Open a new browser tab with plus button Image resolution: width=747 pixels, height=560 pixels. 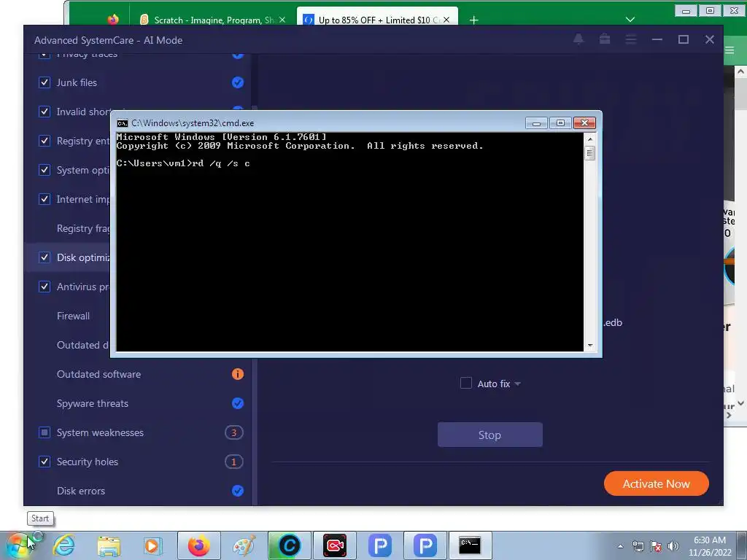tap(473, 20)
